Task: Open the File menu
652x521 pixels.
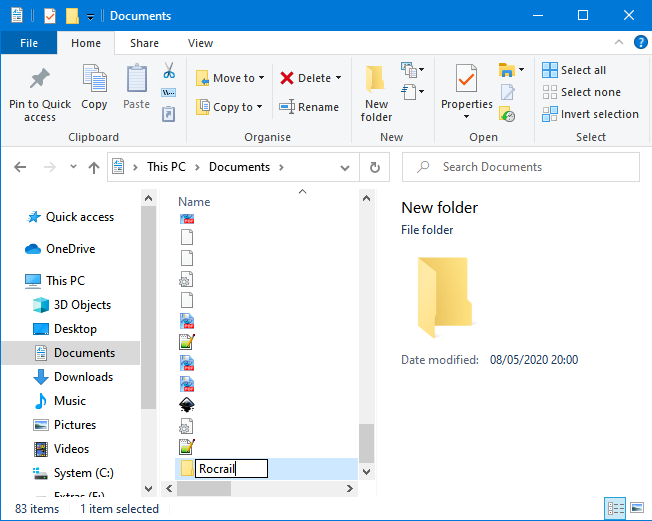Action: (29, 43)
